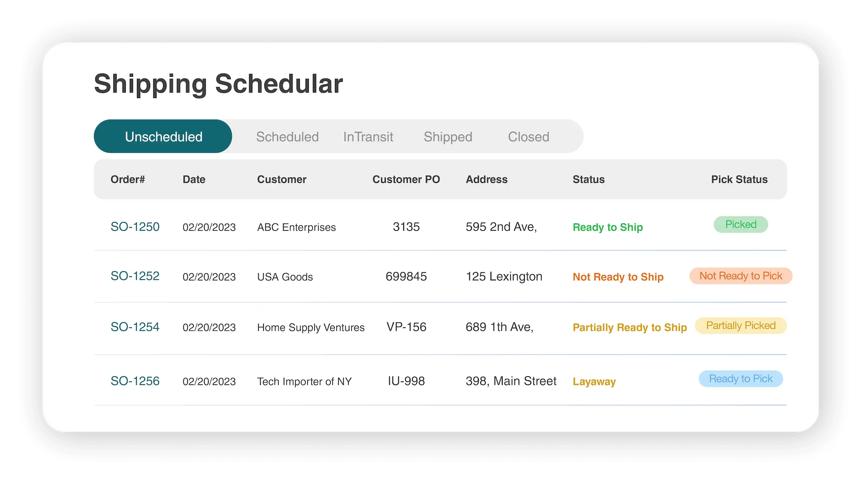868x481 pixels.
Task: View the Closed tab
Action: (x=528, y=136)
